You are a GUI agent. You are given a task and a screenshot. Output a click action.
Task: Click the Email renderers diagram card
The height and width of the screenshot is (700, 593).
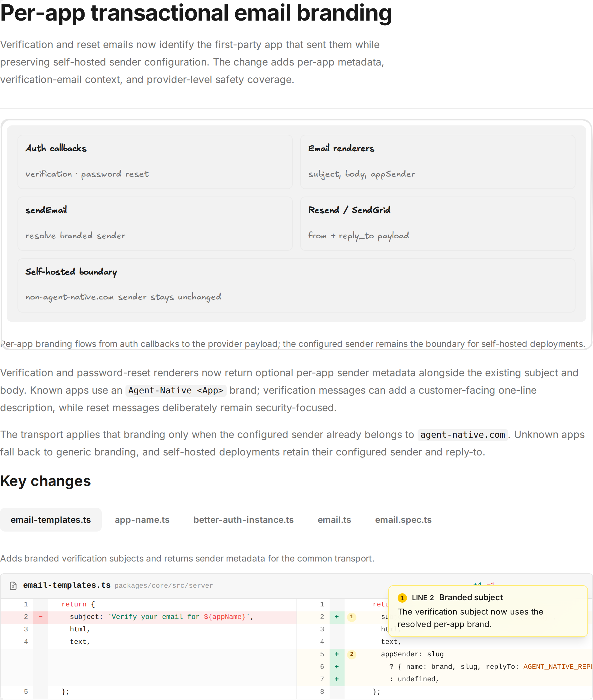(438, 162)
